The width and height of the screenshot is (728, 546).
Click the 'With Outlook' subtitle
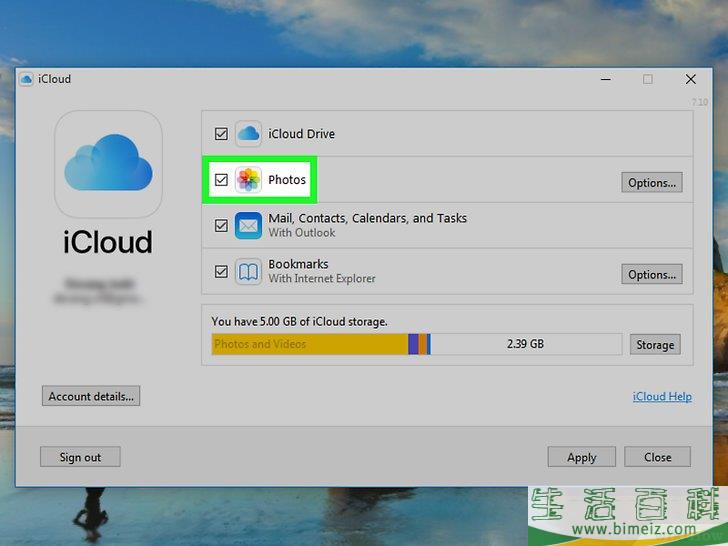302,233
